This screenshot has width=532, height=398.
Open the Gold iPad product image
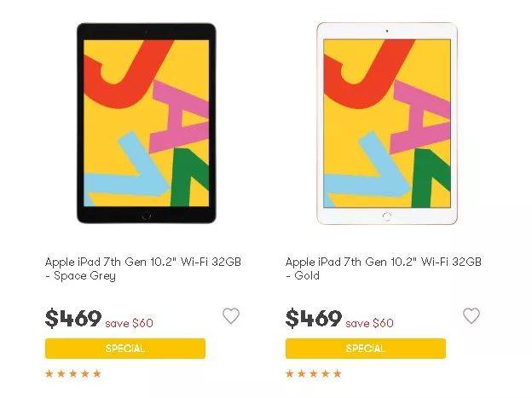pos(387,124)
